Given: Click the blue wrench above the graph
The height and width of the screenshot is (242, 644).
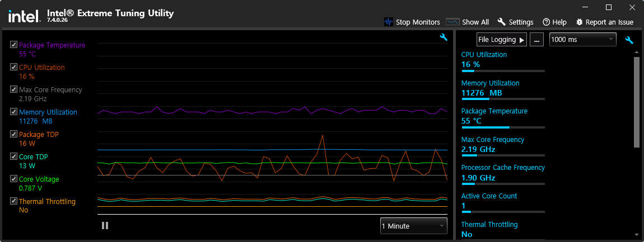Looking at the screenshot, I should pos(444,37).
